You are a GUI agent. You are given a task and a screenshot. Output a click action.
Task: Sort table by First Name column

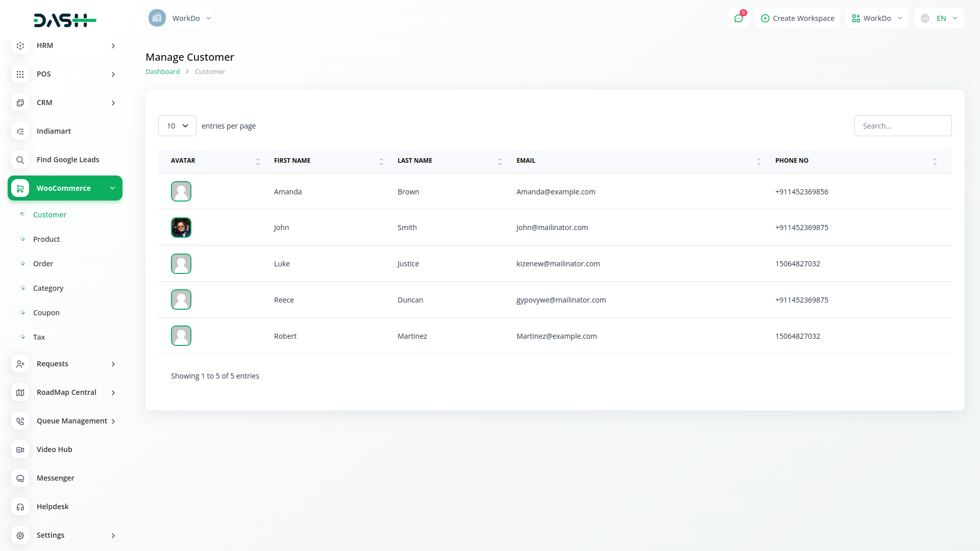(292, 161)
